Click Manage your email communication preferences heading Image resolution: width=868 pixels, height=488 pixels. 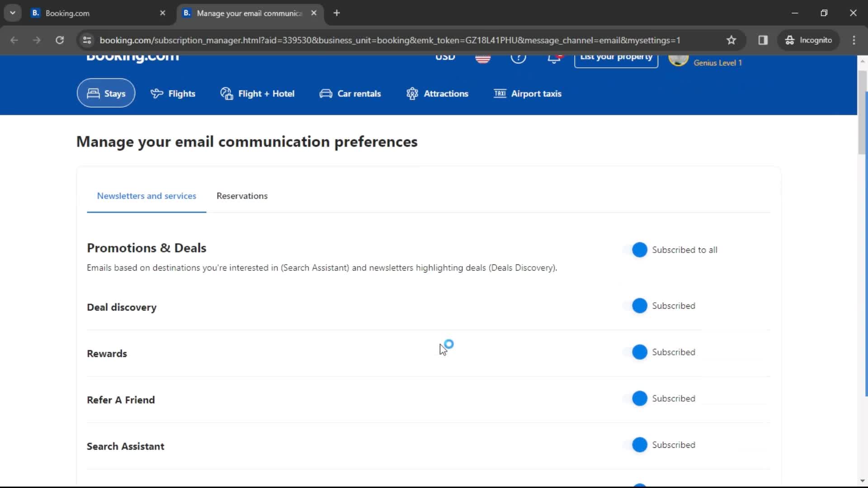click(x=247, y=142)
